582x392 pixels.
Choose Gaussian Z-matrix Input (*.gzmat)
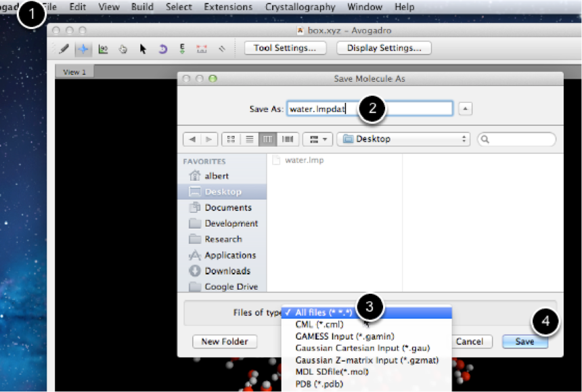[367, 360]
